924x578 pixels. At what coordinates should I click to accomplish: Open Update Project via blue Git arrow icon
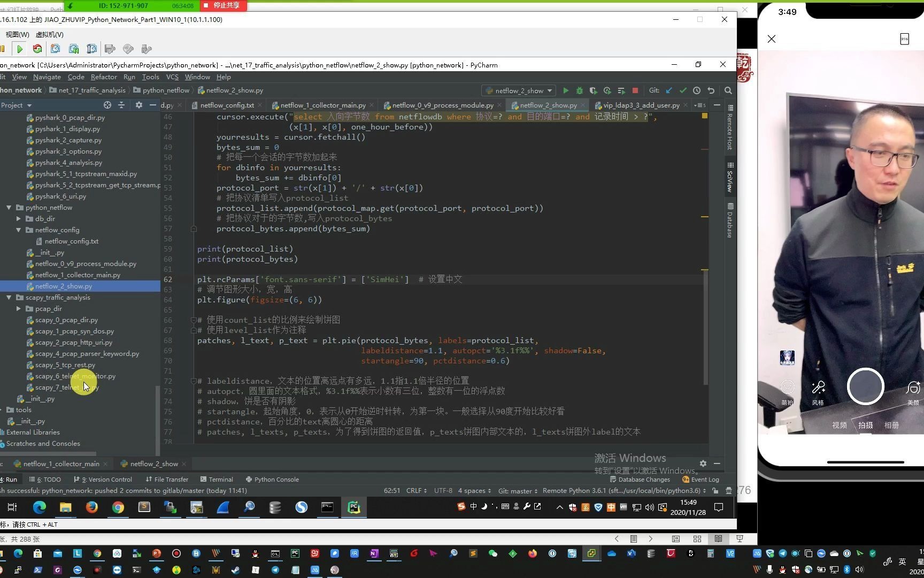tap(669, 90)
